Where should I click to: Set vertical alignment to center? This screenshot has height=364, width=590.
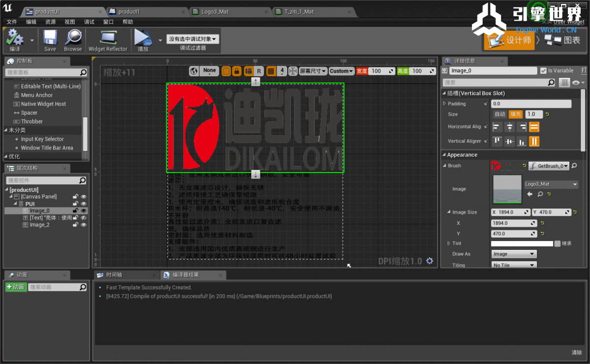point(509,141)
